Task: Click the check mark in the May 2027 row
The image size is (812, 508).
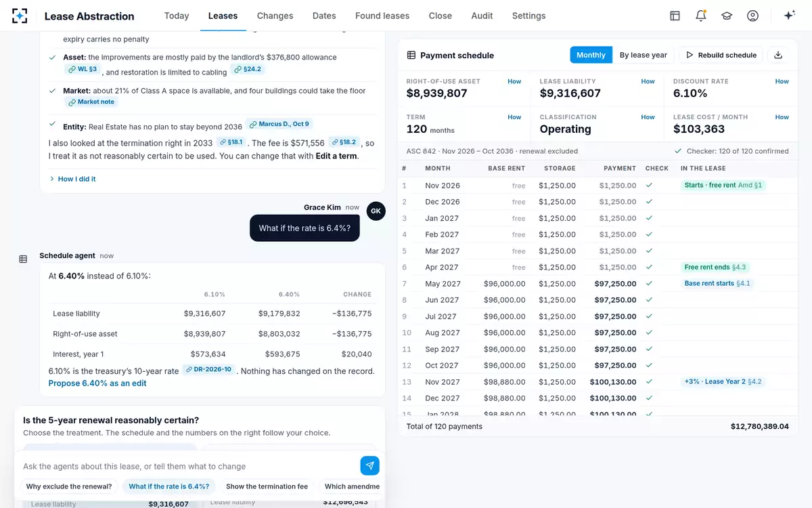Action: click(650, 284)
